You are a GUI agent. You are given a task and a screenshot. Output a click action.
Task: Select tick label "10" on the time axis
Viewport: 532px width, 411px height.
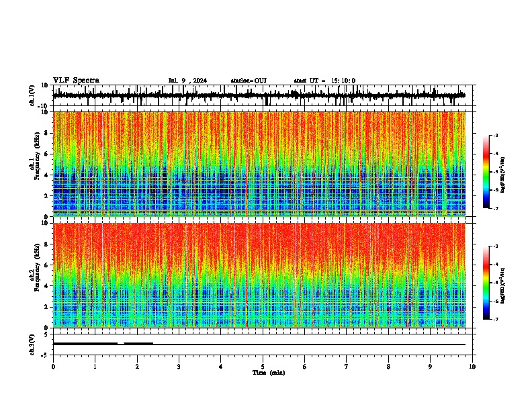pyautogui.click(x=472, y=367)
